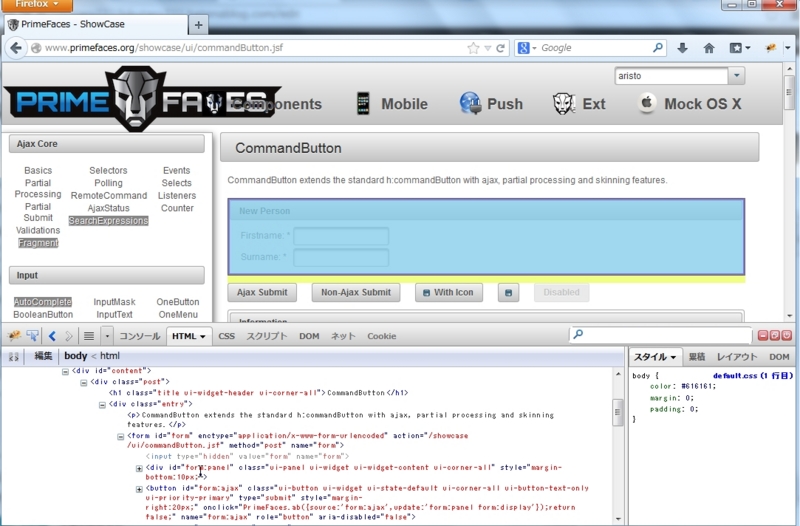This screenshot has width=800, height=526.
Task: Open the aristo theme dropdown
Action: coord(736,76)
